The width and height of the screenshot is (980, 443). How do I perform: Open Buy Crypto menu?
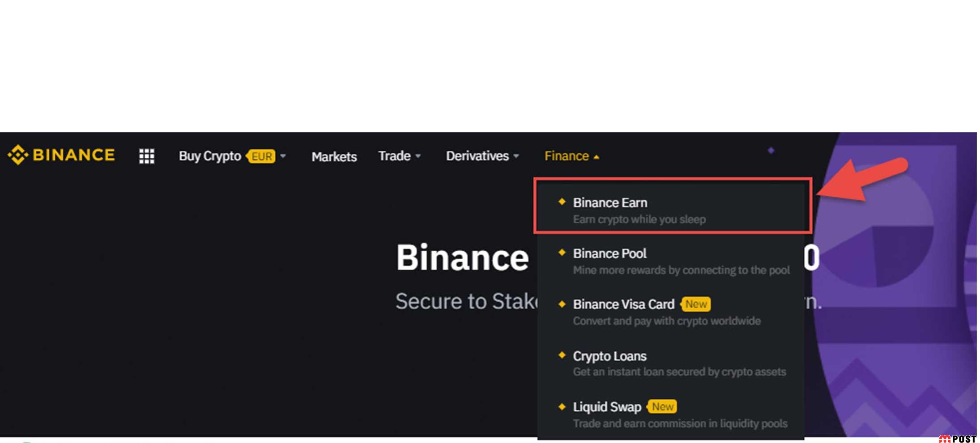coord(210,156)
